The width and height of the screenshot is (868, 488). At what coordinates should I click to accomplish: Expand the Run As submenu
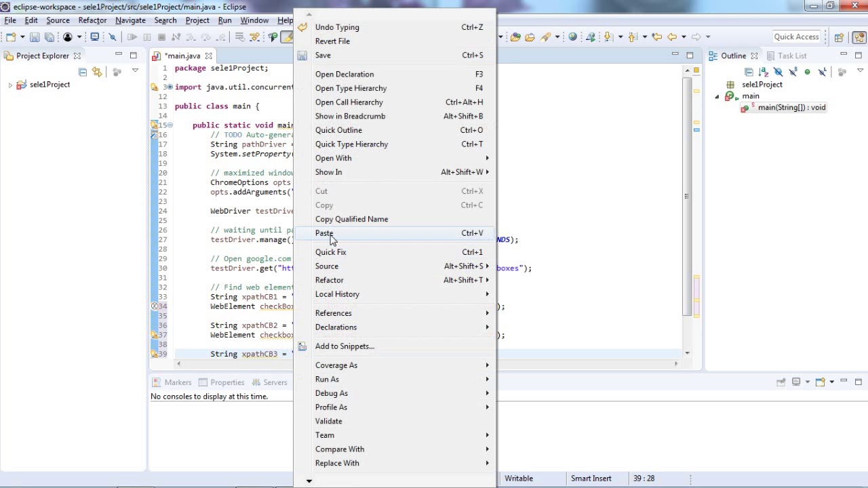pos(395,379)
